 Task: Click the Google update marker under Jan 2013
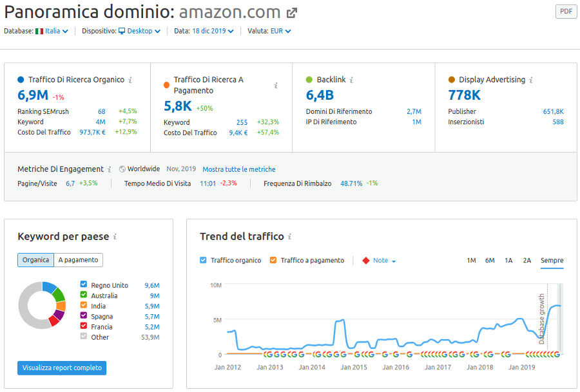click(269, 354)
